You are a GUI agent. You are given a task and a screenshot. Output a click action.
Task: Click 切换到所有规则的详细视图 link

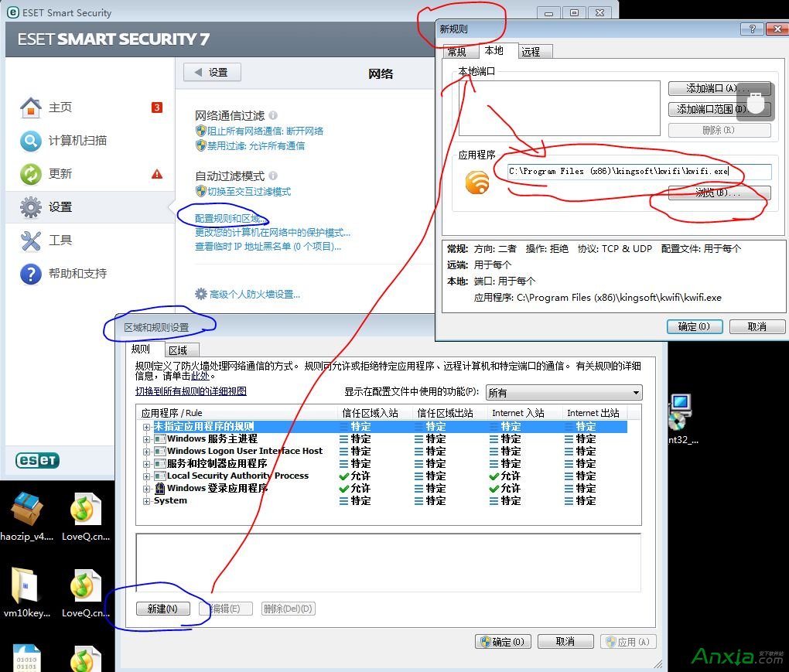click(191, 391)
